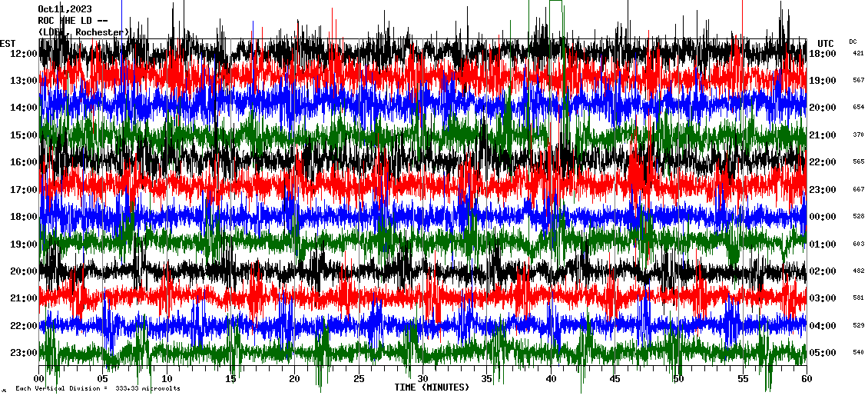Click the TIME (MINUTES) axis title

tap(432, 387)
